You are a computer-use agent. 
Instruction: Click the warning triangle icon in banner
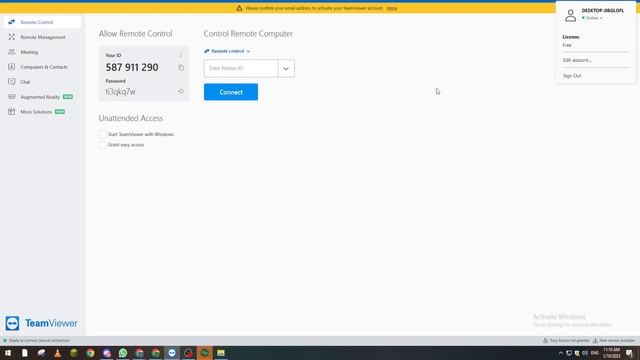click(x=239, y=8)
